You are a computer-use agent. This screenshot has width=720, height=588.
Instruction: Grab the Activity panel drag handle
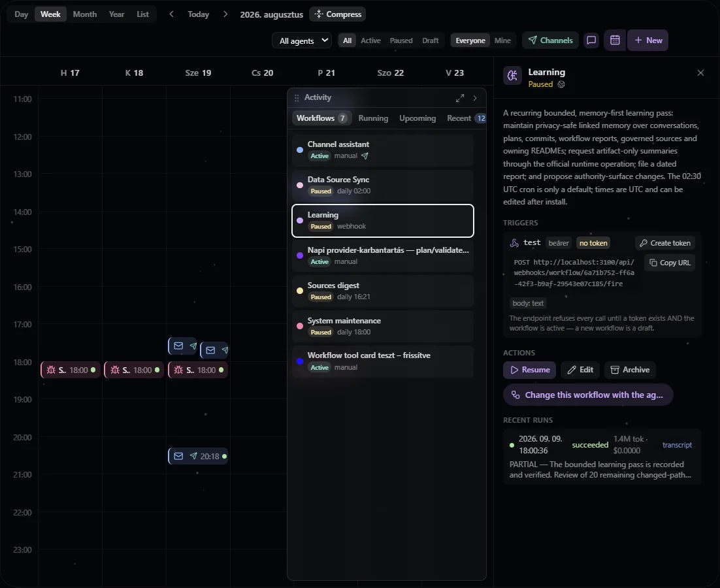coord(297,98)
